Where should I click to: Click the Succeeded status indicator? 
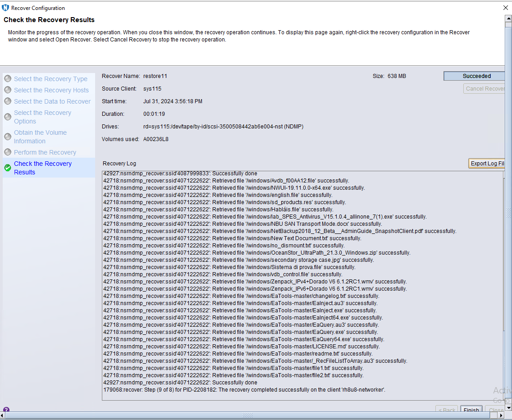(475, 76)
